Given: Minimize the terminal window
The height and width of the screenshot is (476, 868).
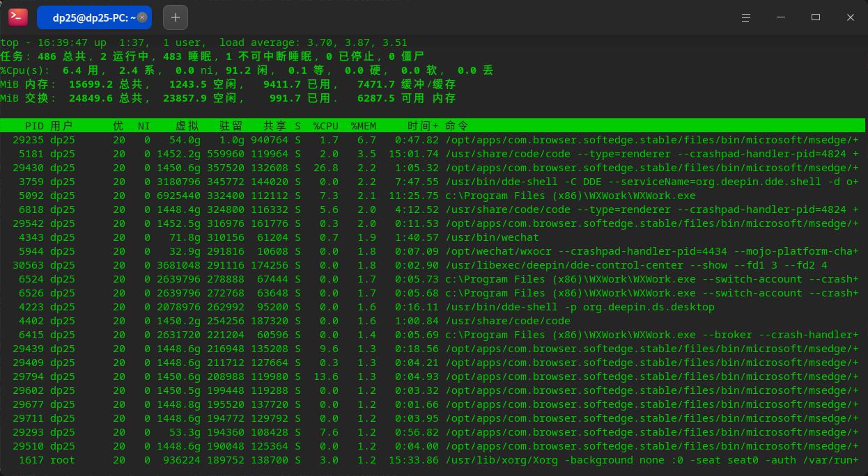Looking at the screenshot, I should click(x=781, y=17).
